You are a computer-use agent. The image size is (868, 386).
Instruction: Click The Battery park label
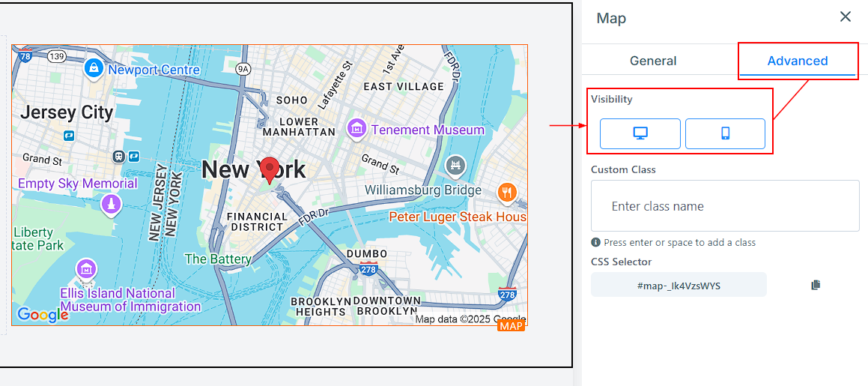pyautogui.click(x=218, y=259)
